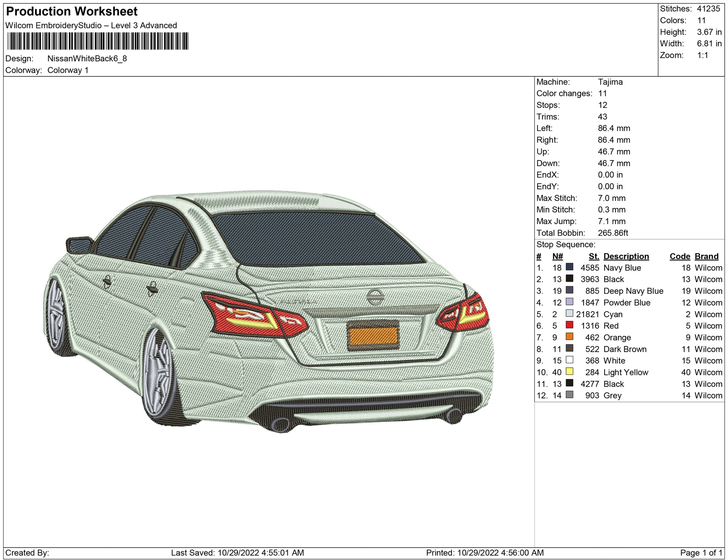Click the barcode under the title
Viewport: 728px width, 560px height.
pos(98,41)
